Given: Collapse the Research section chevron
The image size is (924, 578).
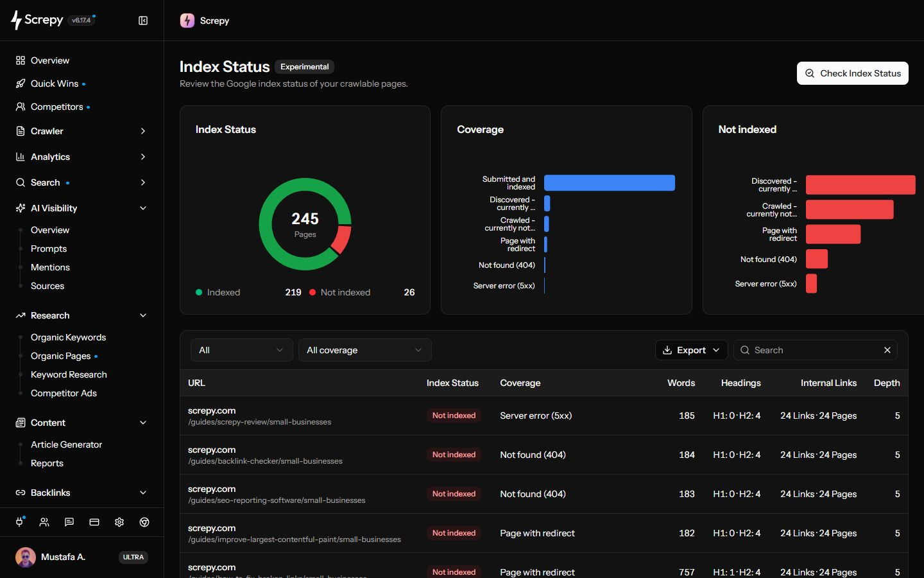Looking at the screenshot, I should click(x=143, y=315).
